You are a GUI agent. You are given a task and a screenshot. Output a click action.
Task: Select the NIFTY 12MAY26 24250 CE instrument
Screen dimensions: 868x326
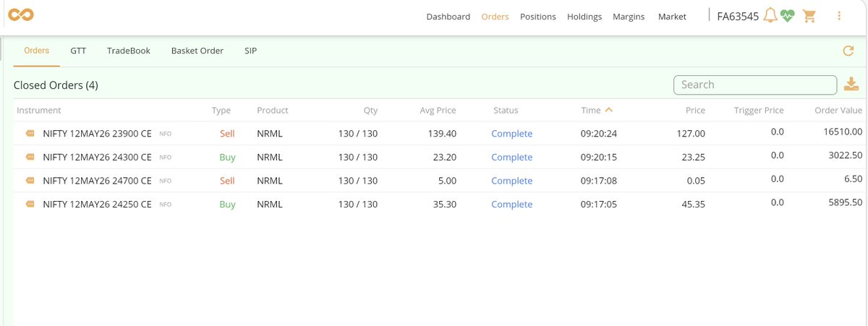[x=97, y=204]
